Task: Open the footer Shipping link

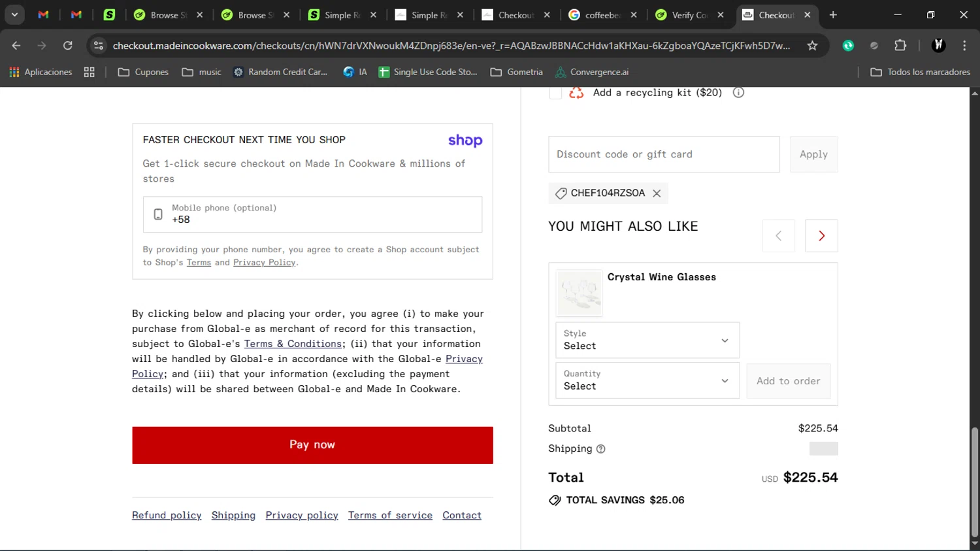Action: click(x=233, y=516)
